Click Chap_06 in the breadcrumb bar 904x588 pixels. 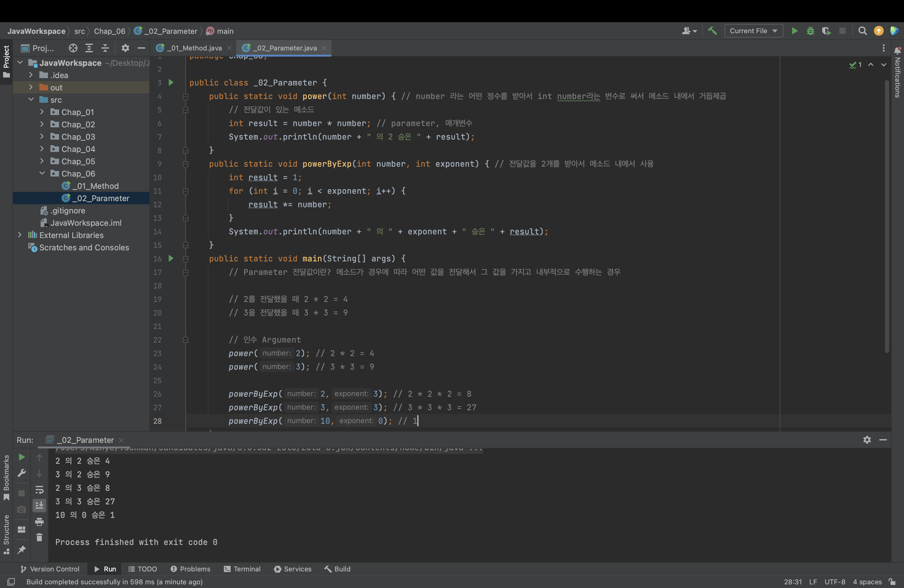tap(109, 31)
